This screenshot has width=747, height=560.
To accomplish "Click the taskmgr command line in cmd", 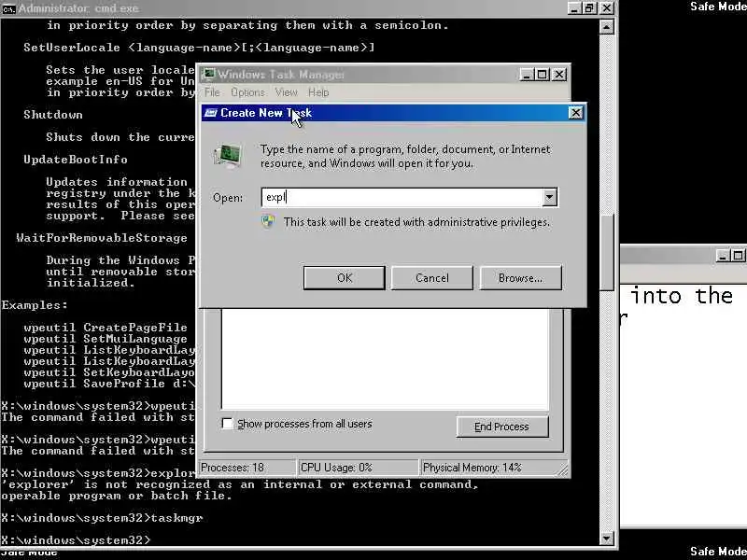I will pyautogui.click(x=102, y=518).
